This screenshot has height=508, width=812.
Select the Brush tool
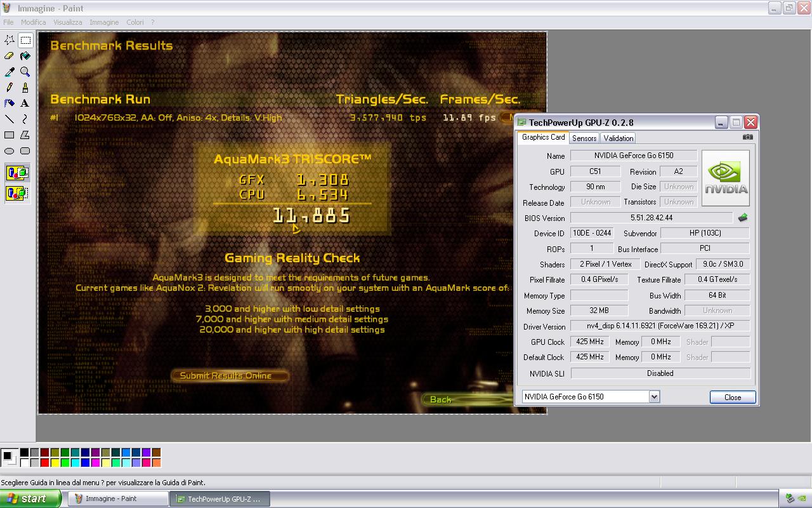(25, 88)
